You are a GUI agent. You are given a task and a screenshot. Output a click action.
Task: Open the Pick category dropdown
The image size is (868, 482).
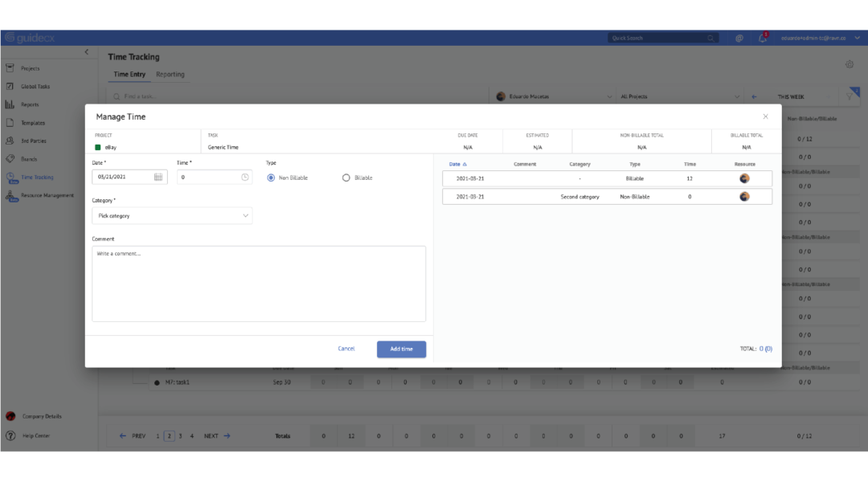[172, 215]
